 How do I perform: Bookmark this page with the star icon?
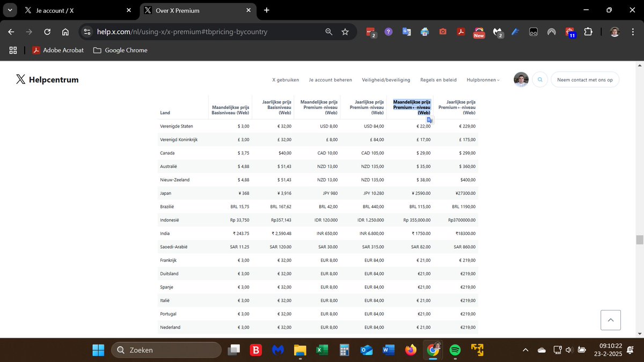345,32
